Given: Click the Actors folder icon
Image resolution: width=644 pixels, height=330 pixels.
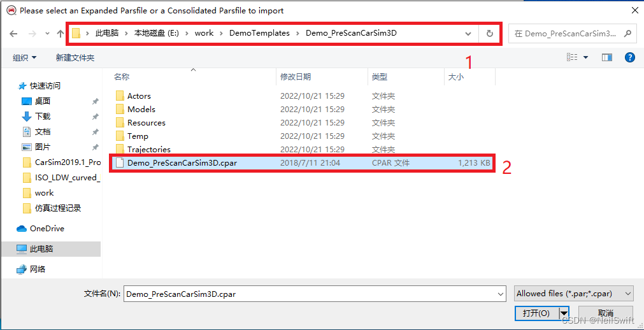Looking at the screenshot, I should (120, 96).
